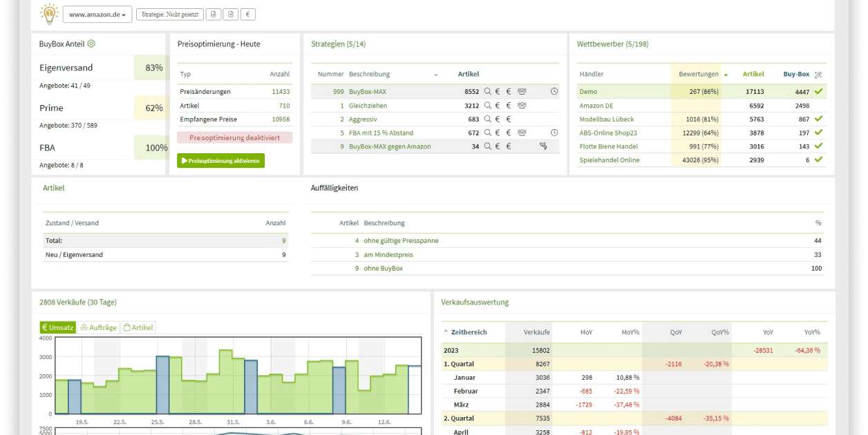Click the 1. Quartal row

[634, 363]
